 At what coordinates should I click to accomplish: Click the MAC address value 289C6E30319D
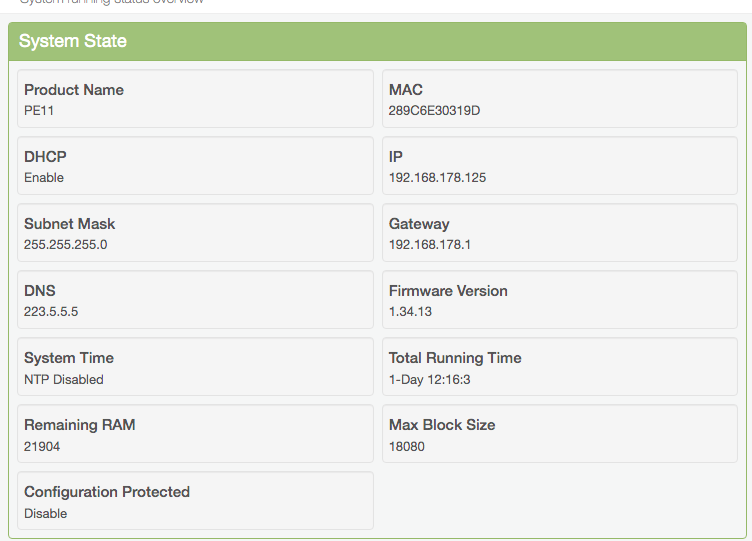(434, 111)
